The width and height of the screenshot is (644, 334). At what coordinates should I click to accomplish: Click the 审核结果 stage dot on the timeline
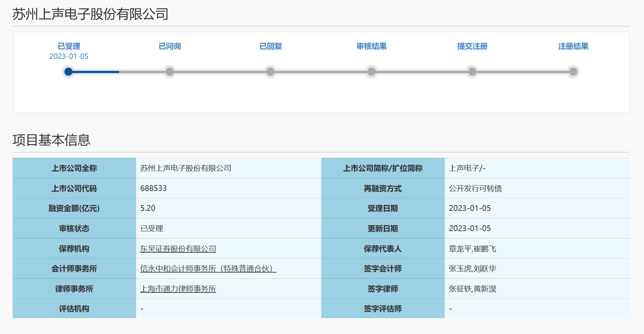pyautogui.click(x=371, y=72)
